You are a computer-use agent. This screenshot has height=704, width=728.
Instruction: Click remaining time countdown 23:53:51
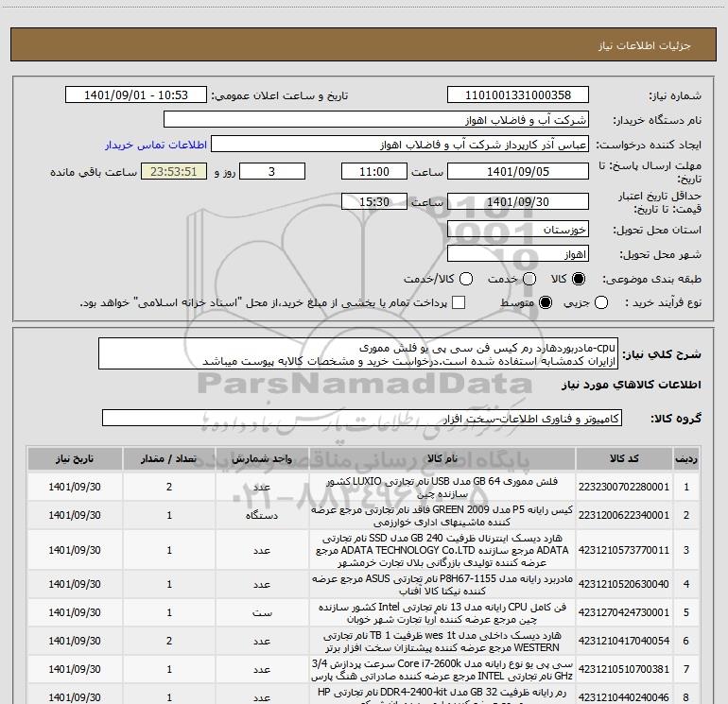click(x=174, y=171)
